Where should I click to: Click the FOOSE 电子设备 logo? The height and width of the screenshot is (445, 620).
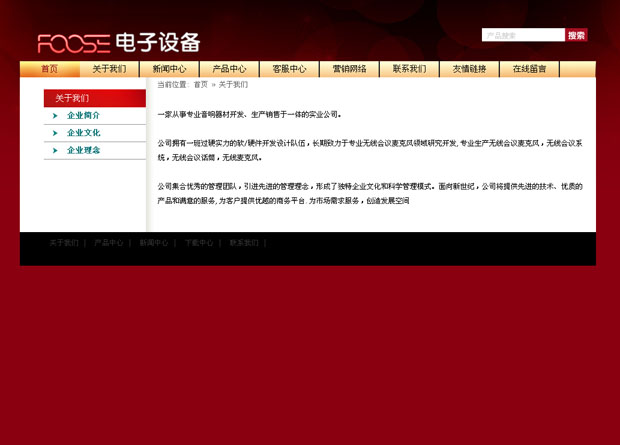[x=119, y=42]
